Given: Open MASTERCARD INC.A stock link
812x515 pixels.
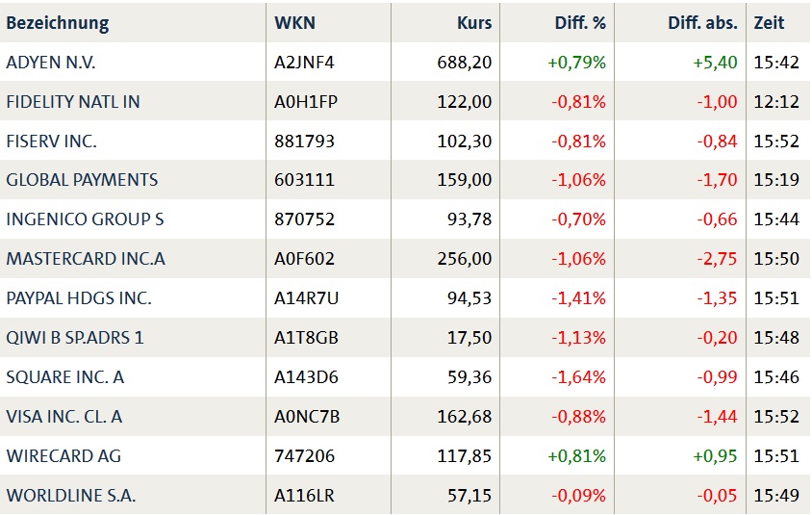Looking at the screenshot, I should (86, 259).
